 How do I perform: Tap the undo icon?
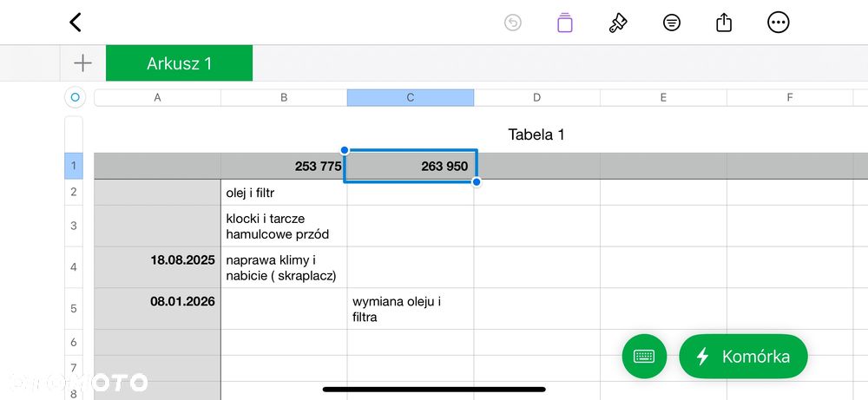(513, 23)
